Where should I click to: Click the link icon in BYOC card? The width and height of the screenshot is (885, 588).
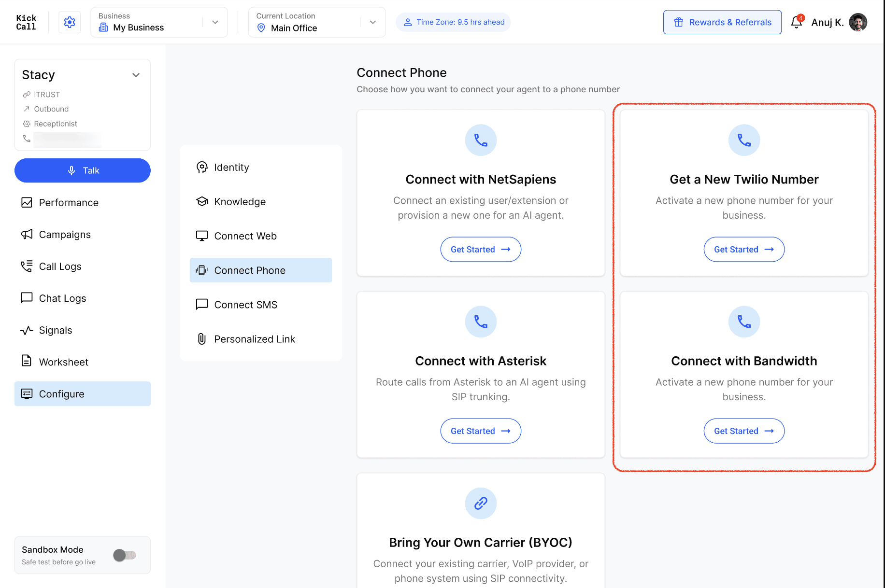click(481, 503)
